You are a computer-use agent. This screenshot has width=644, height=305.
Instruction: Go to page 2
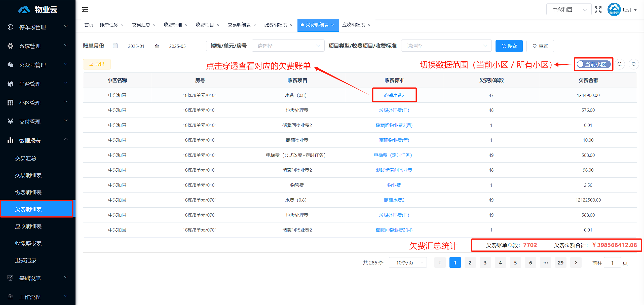[470, 262]
